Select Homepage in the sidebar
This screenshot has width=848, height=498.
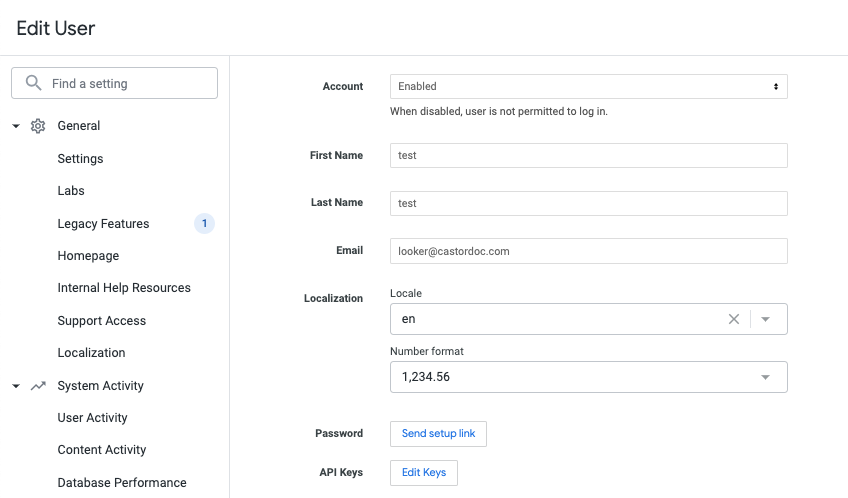click(88, 256)
